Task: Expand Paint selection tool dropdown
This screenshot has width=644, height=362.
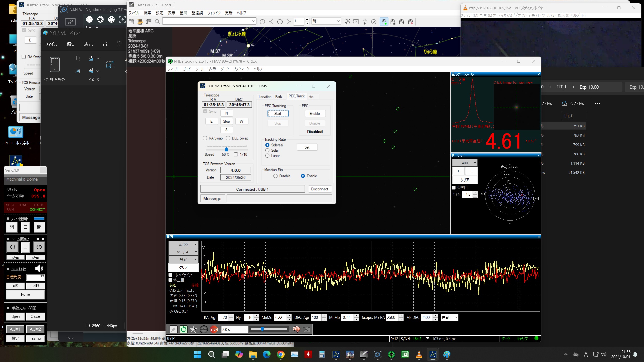Action: 55,69
